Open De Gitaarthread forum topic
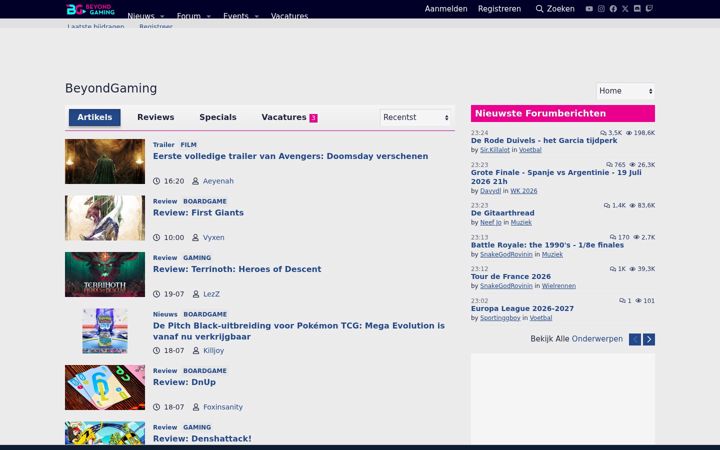Viewport: 720px width, 450px height. (x=502, y=213)
